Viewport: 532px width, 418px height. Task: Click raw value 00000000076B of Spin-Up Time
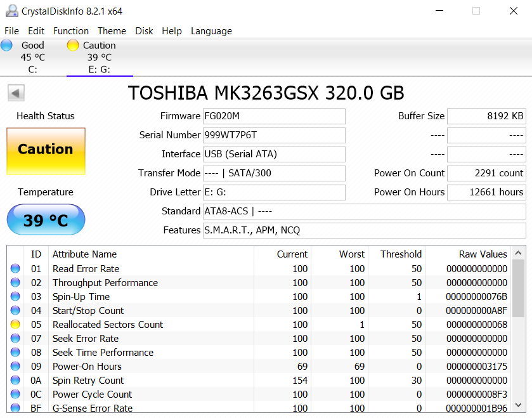pos(477,297)
